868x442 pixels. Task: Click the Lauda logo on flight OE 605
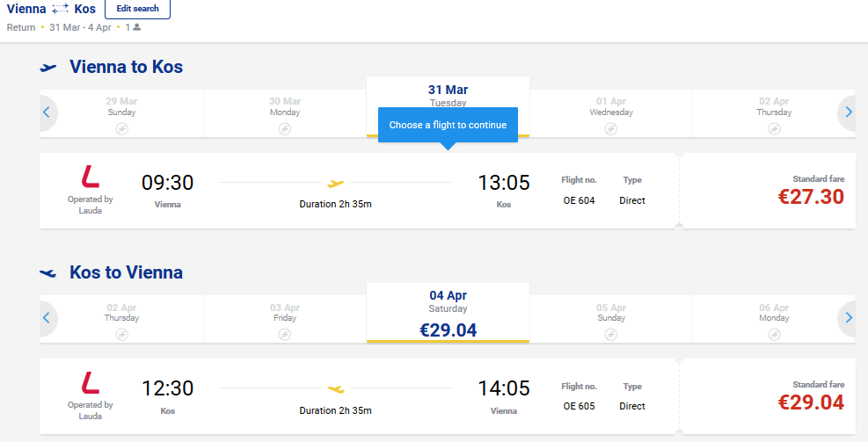[91, 383]
